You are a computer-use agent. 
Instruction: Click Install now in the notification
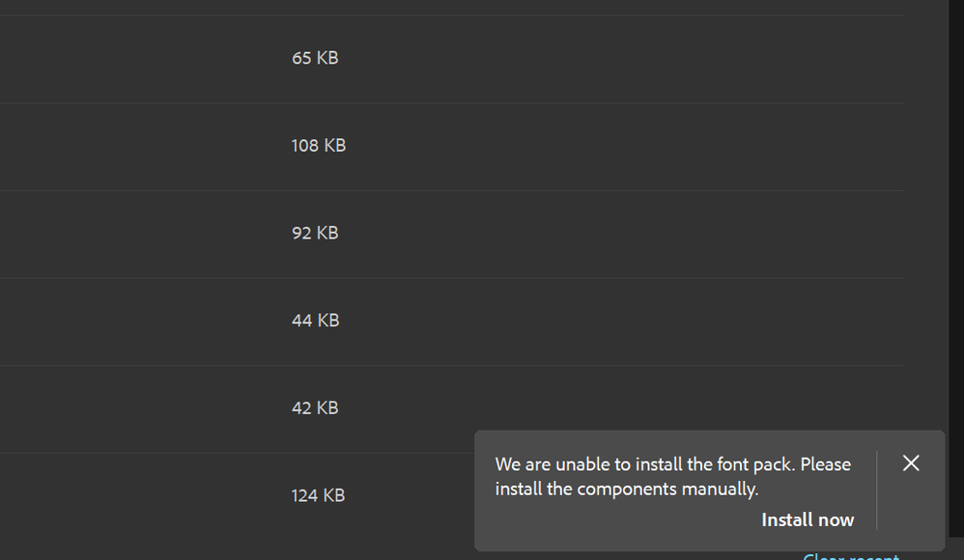click(808, 519)
